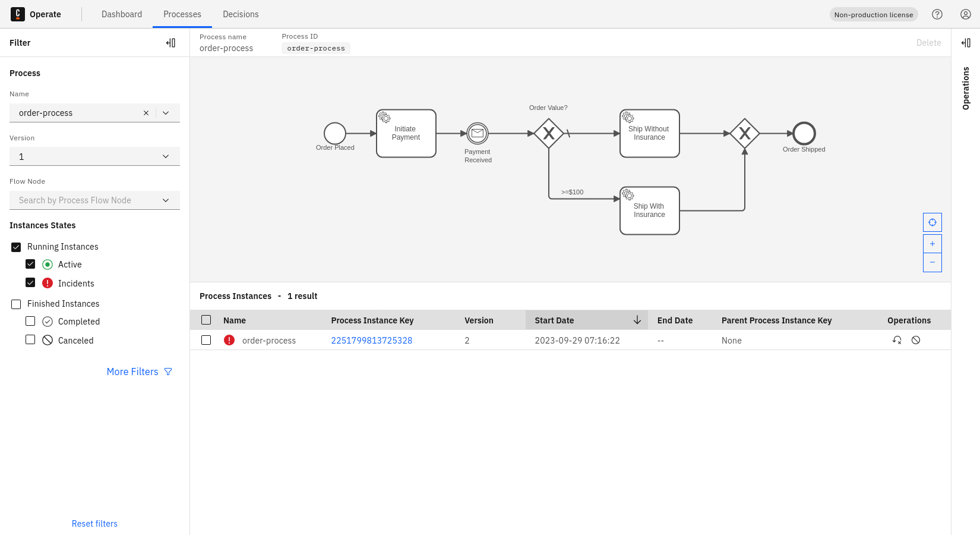Image resolution: width=980 pixels, height=535 pixels.
Task: Click the More Filters button
Action: pos(139,372)
